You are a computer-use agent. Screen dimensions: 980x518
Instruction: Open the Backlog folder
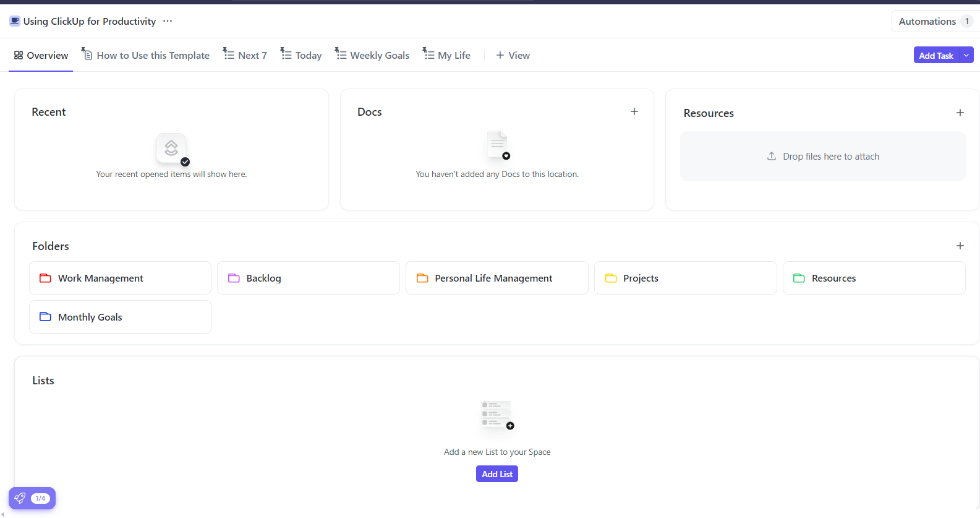pyautogui.click(x=309, y=278)
